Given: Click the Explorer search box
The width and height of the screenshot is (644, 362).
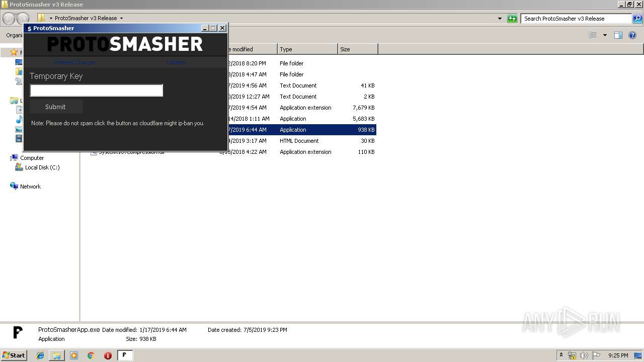Looking at the screenshot, I should 577,19.
